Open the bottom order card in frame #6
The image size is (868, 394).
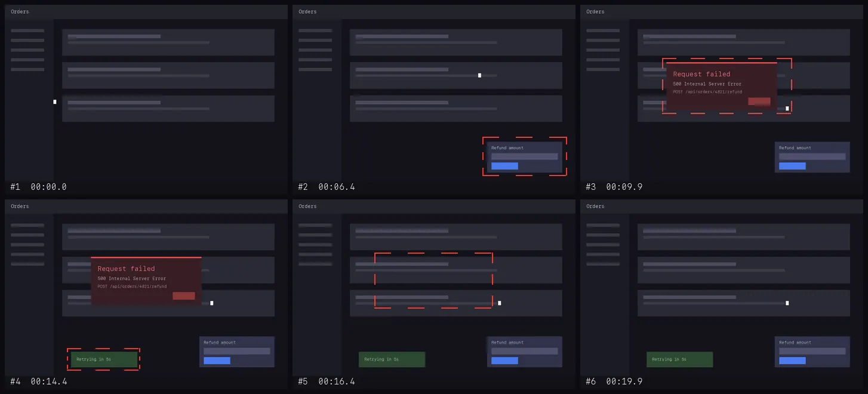point(744,303)
